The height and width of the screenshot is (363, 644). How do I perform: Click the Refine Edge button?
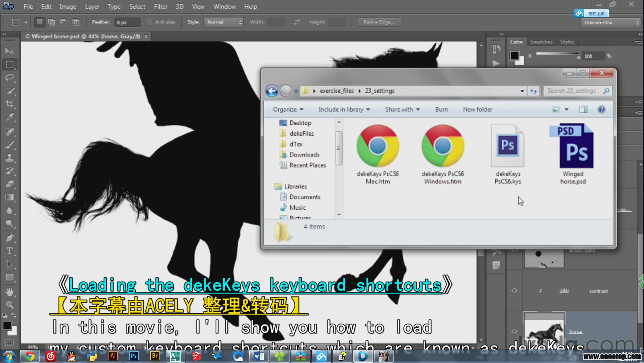(379, 22)
